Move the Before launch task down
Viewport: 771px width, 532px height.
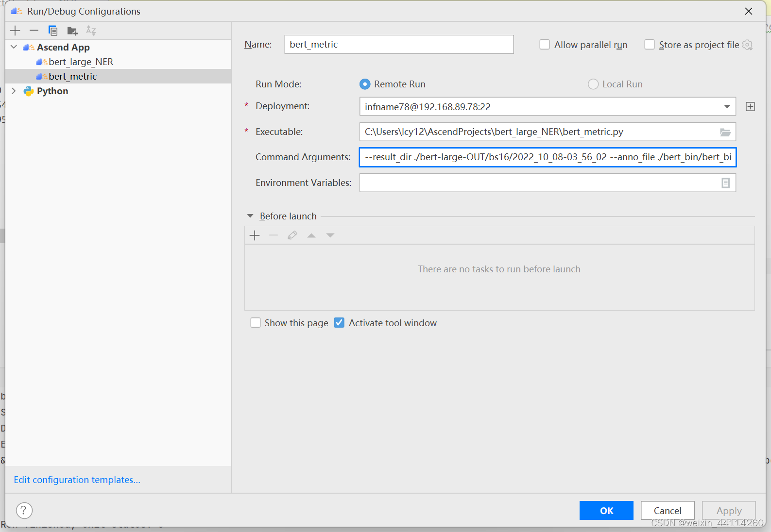pos(330,235)
